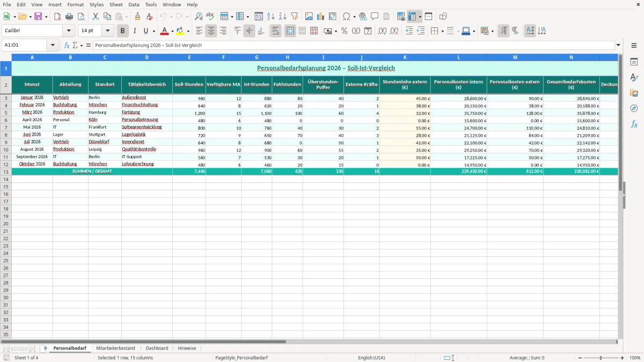Viewport: 644px width, 362px height.
Task: Click Insert Comment icon
Action: (375, 17)
